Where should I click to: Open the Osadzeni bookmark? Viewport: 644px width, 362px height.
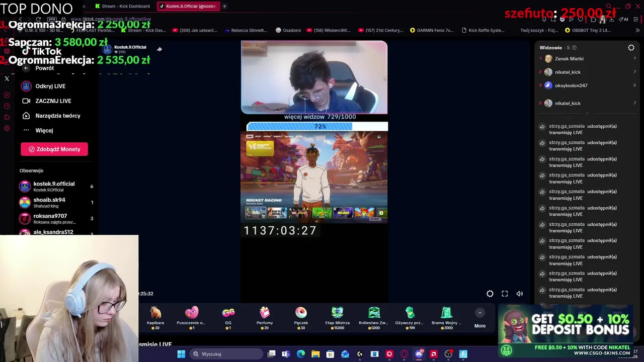tap(288, 30)
